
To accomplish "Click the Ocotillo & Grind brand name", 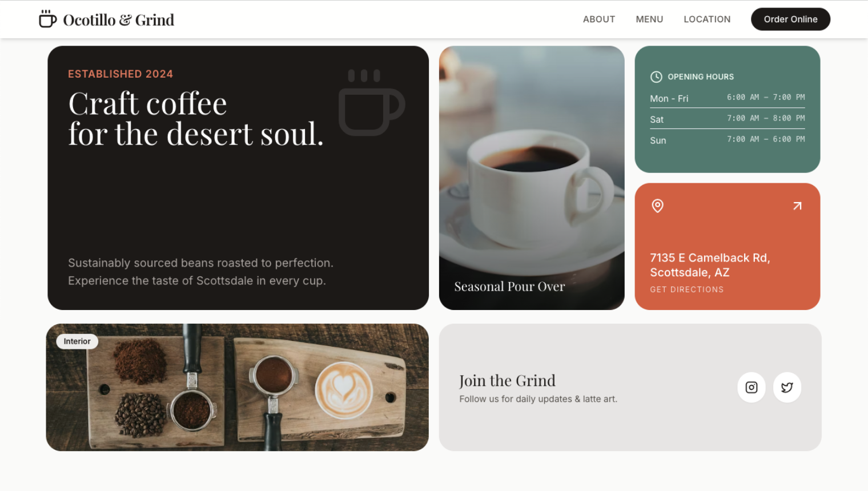I will coord(119,20).
